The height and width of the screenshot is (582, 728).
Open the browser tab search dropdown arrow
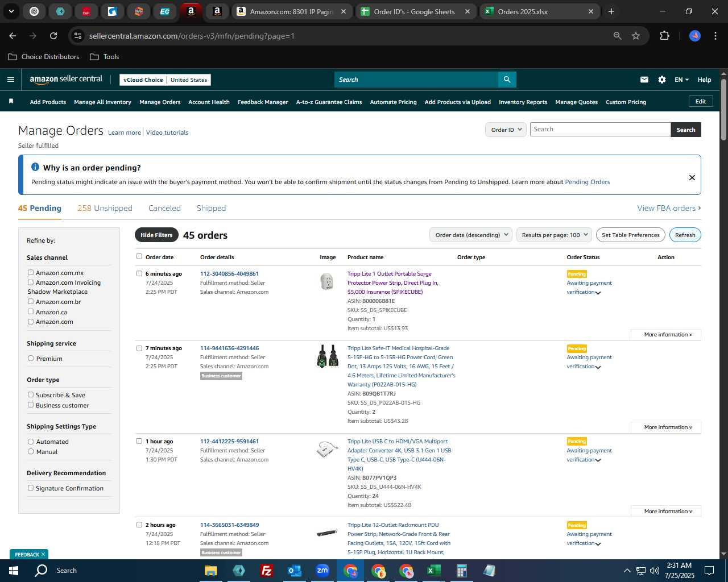[x=11, y=11]
